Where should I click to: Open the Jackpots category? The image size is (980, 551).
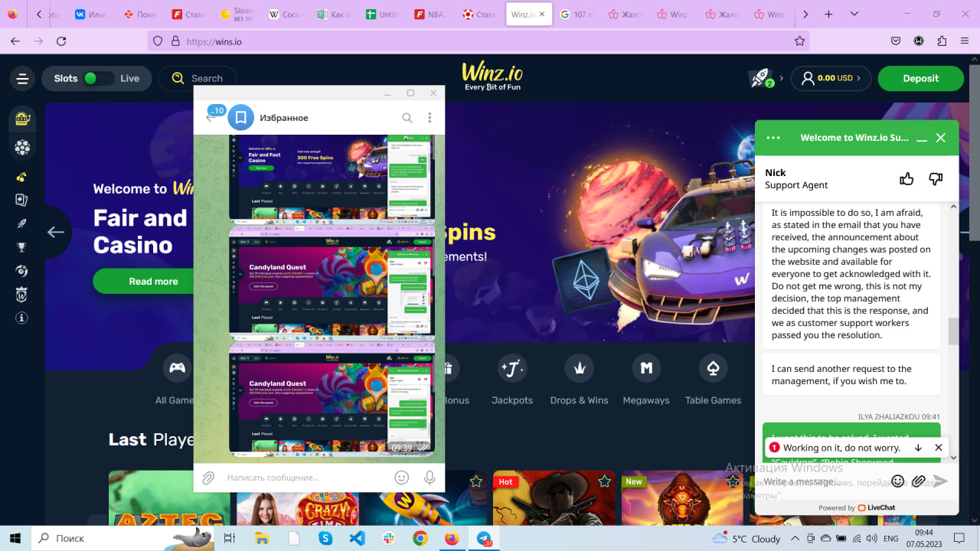(x=512, y=380)
